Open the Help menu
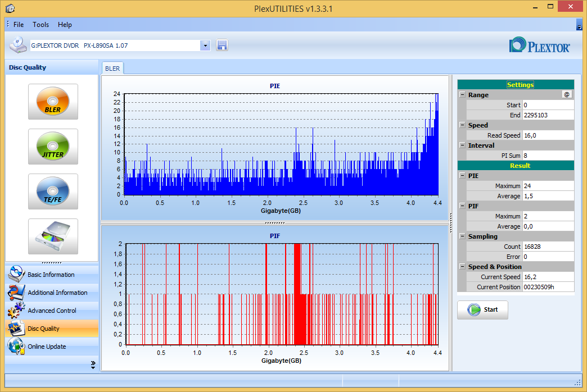 pos(65,25)
